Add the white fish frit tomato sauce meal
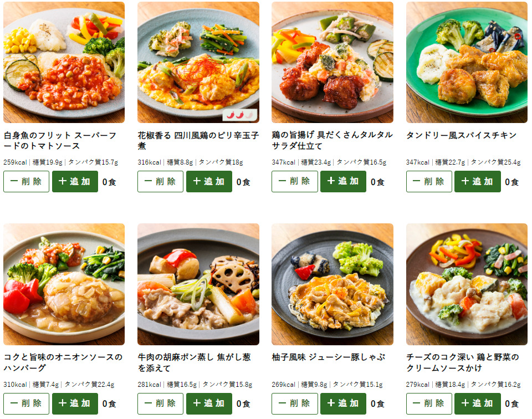532x419 pixels. point(75,181)
